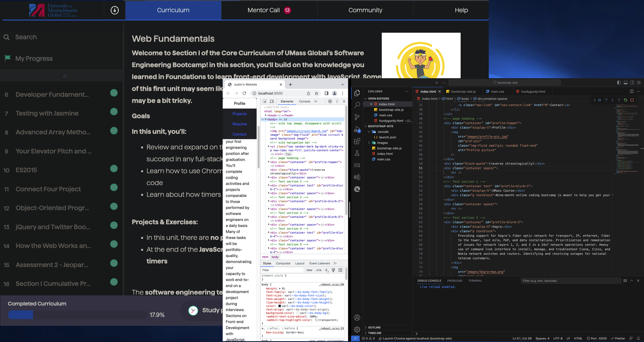Open the Testing flask icon
Screen dimensions: 644x342
coord(357,153)
